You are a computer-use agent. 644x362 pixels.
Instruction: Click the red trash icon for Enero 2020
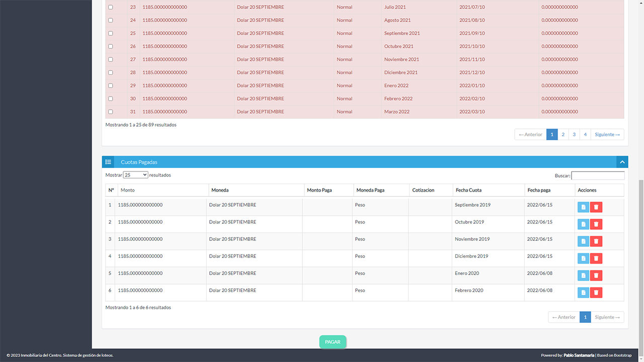[596, 276]
